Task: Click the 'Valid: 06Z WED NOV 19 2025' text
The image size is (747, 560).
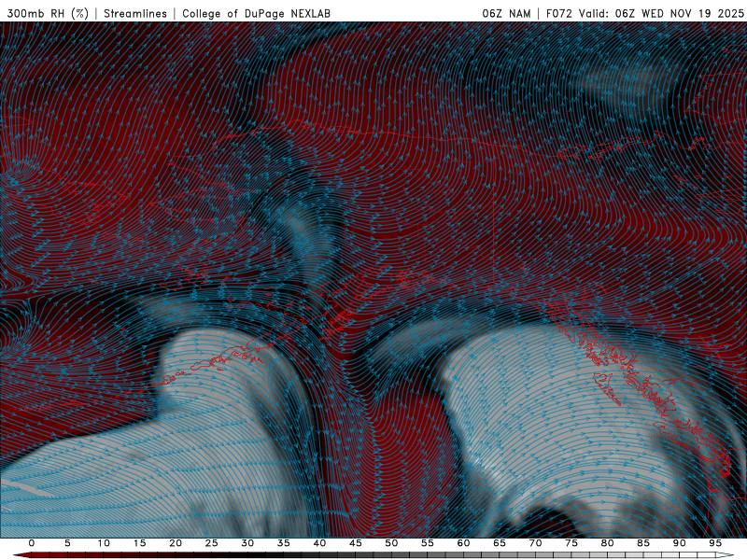Action: point(661,13)
